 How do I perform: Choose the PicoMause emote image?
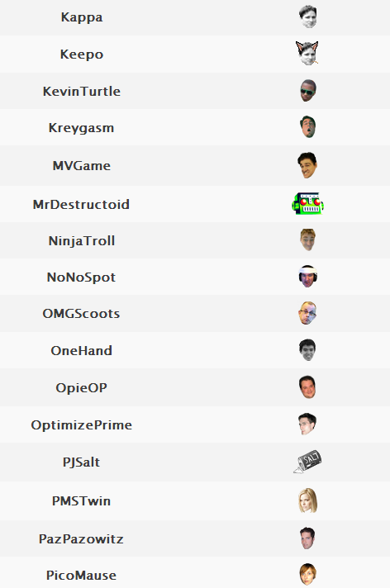tap(308, 574)
